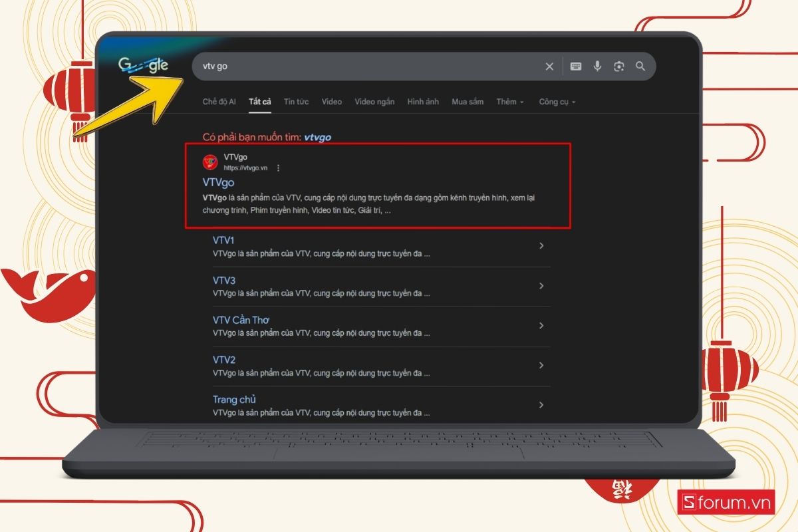Expand the Trang chủ result chevron
798x532 pixels.
coord(541,404)
